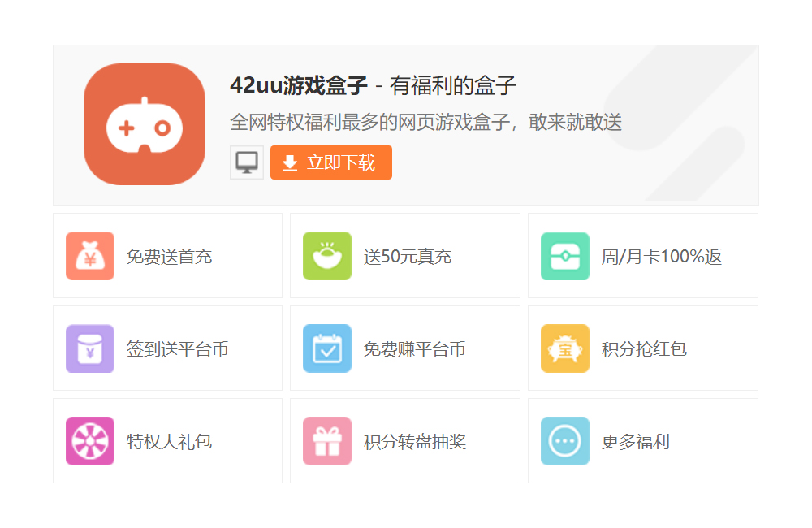Image resolution: width=812 pixels, height=528 pixels.
Task: Click the 42uu游戏盒子 title text
Action: click(x=299, y=85)
